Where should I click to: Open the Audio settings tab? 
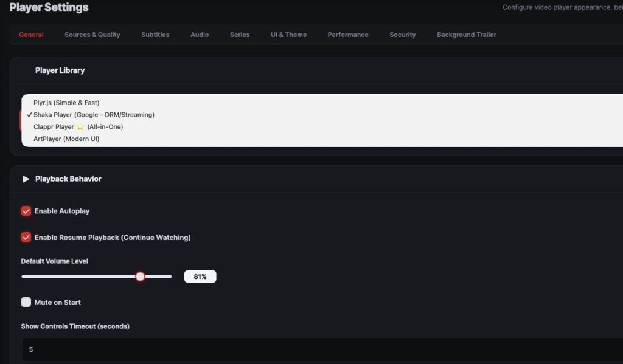(x=200, y=35)
